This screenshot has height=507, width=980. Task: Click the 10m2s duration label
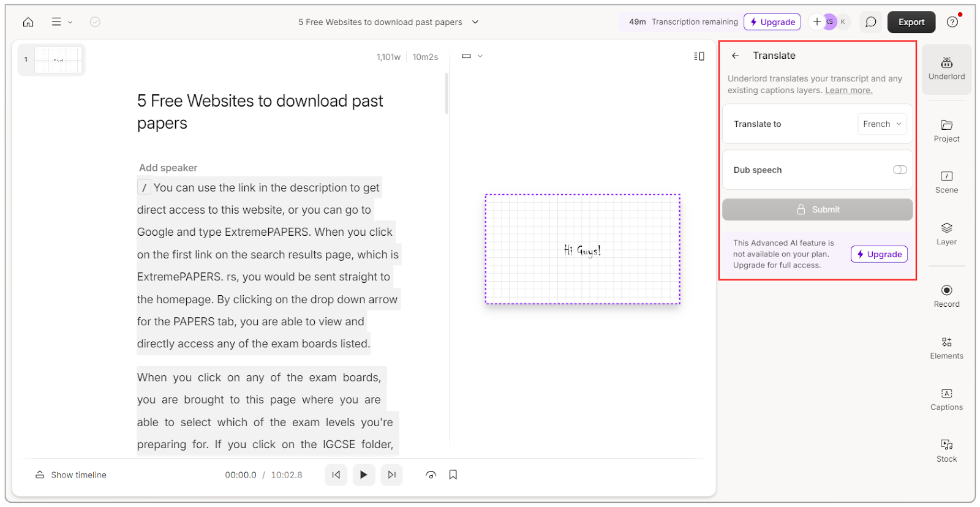tap(425, 57)
